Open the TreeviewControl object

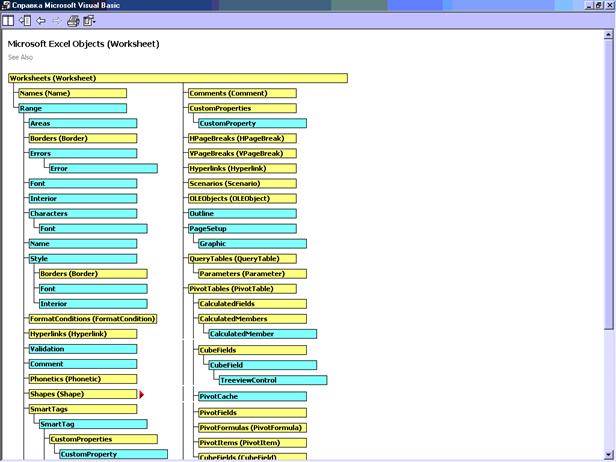point(273,380)
